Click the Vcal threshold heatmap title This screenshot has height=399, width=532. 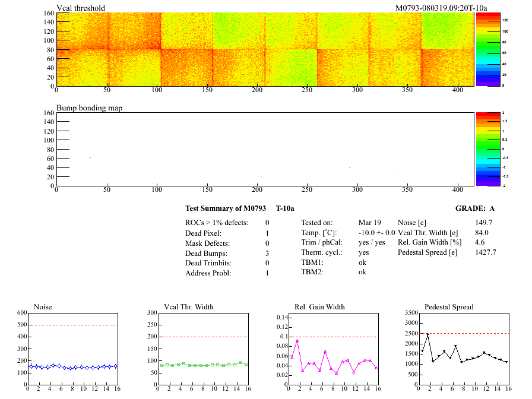click(81, 8)
